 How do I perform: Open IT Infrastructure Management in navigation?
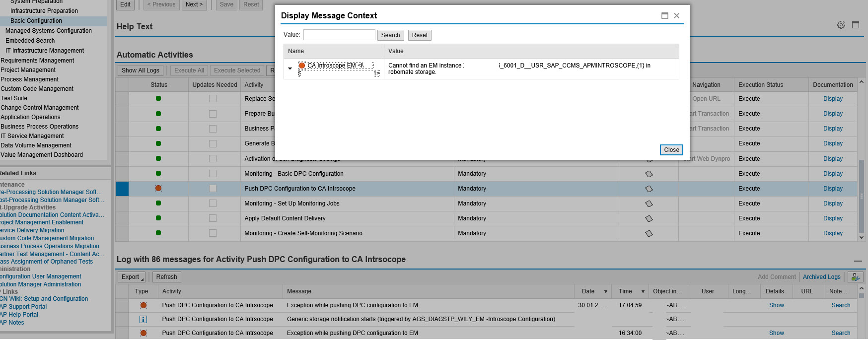click(45, 51)
